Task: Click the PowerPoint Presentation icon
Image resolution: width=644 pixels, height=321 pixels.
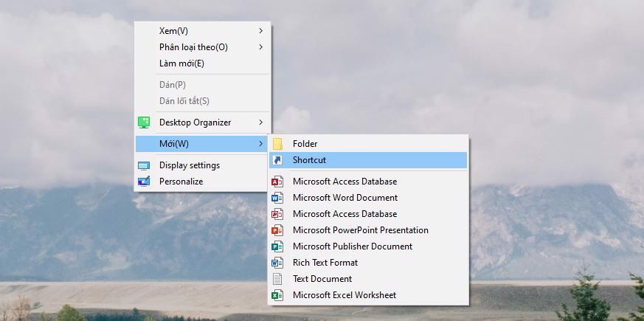Action: (277, 230)
